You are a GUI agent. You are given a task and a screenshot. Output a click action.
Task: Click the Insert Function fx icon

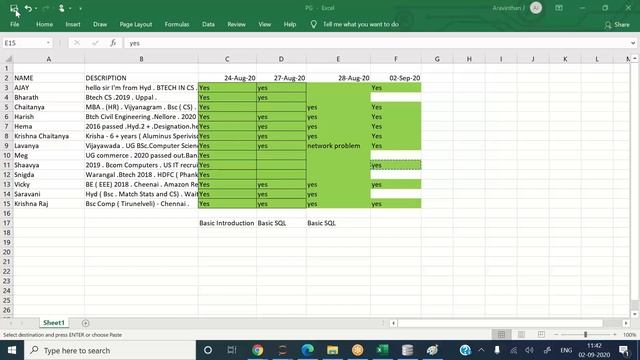pyautogui.click(x=113, y=43)
